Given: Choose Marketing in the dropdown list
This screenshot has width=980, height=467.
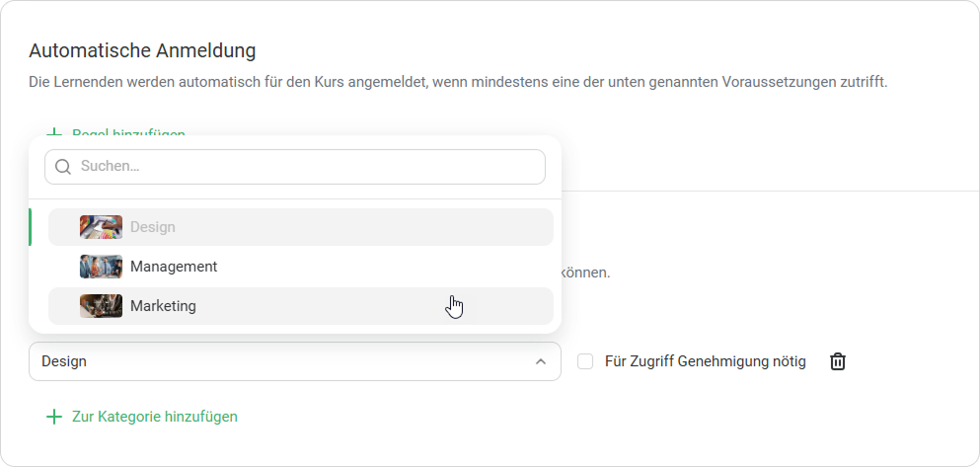Looking at the screenshot, I should tap(164, 306).
